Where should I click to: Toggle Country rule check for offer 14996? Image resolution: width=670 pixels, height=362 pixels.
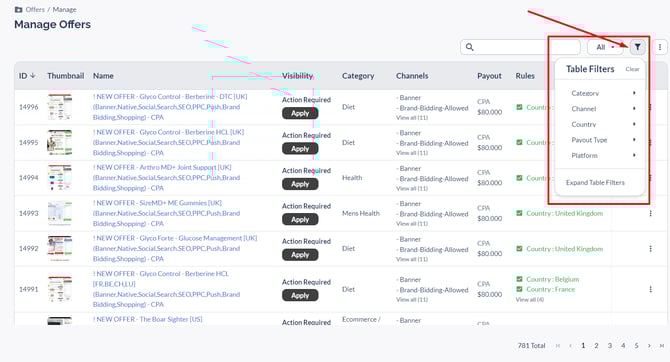(519, 107)
